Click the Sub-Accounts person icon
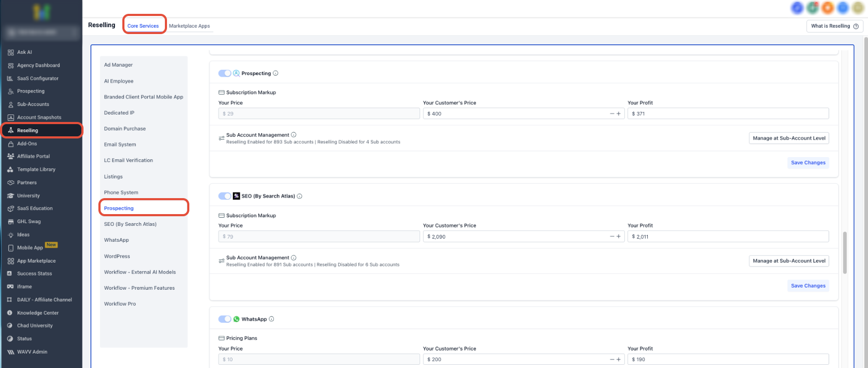This screenshot has height=368, width=868. 11,104
